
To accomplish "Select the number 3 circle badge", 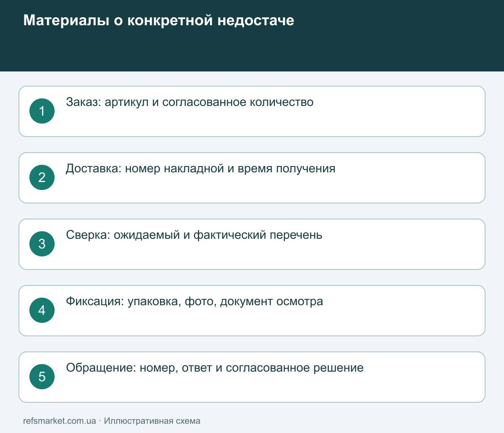I will click(42, 244).
